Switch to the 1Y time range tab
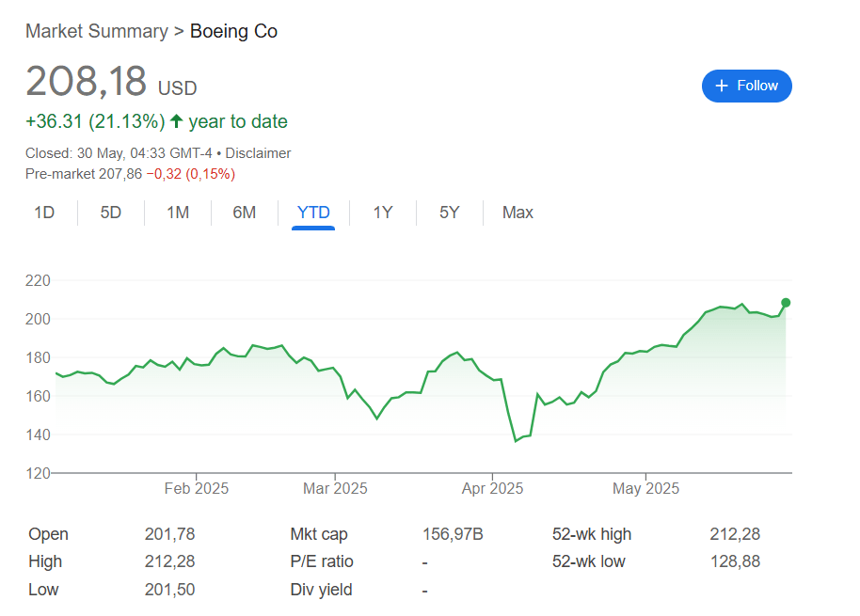Screen dimensions: 860x616 click(x=383, y=213)
